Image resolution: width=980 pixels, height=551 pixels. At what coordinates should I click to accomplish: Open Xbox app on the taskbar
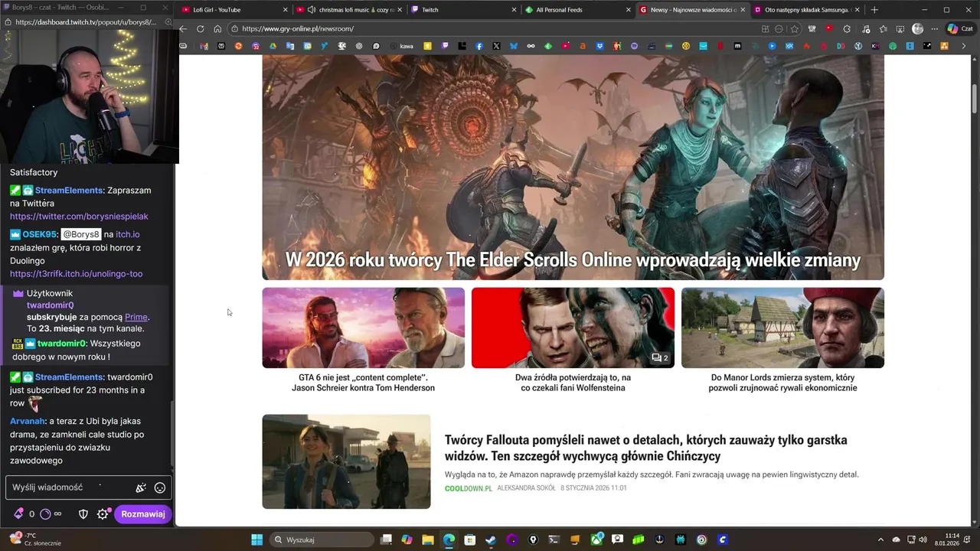[596, 540]
